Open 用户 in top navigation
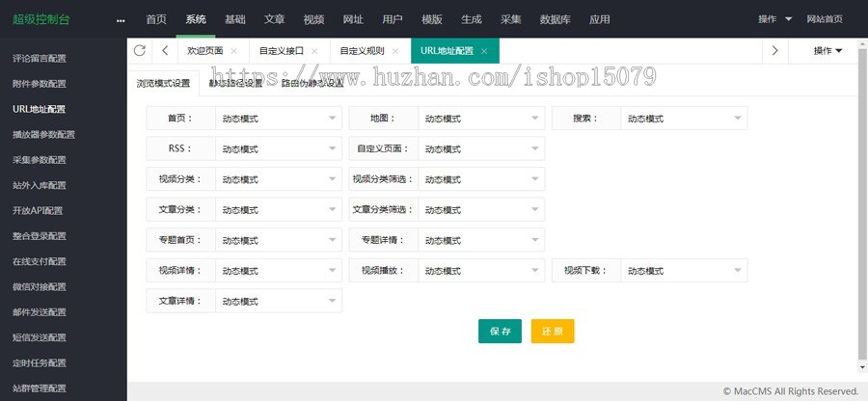868x401 pixels. tap(393, 19)
